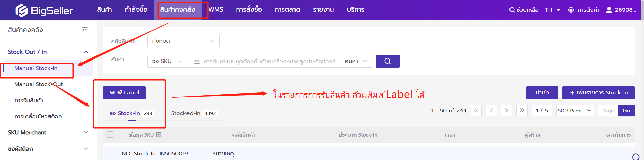
Task: Collapse the sidebar using the menu fold icon
Action: [85, 30]
